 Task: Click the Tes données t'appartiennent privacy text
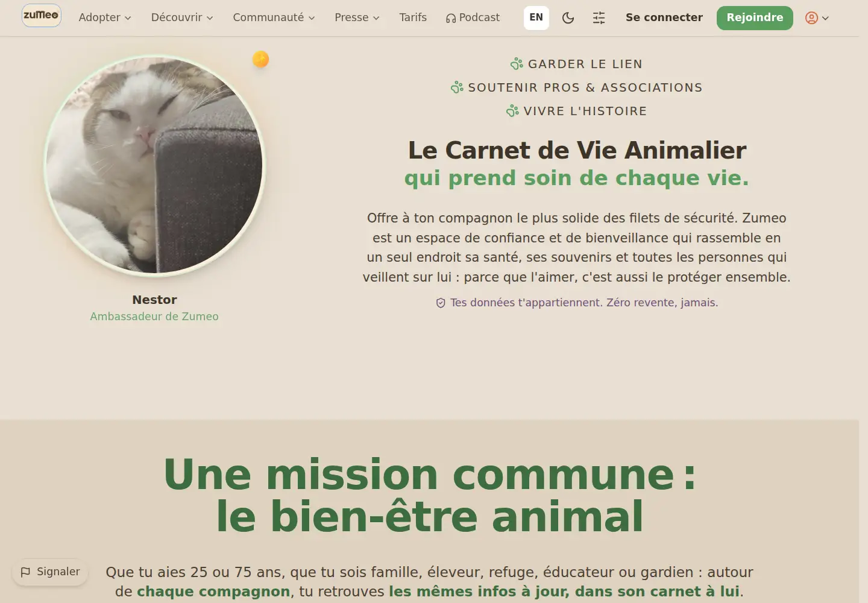click(584, 303)
